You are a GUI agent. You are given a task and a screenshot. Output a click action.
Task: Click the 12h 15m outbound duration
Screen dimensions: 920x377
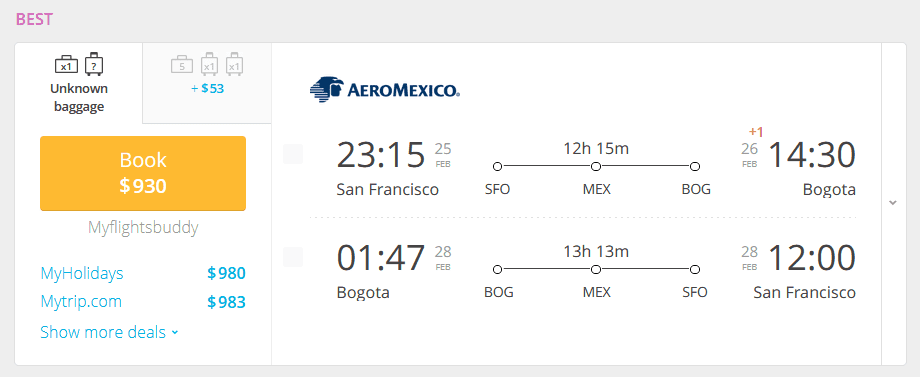click(596, 149)
